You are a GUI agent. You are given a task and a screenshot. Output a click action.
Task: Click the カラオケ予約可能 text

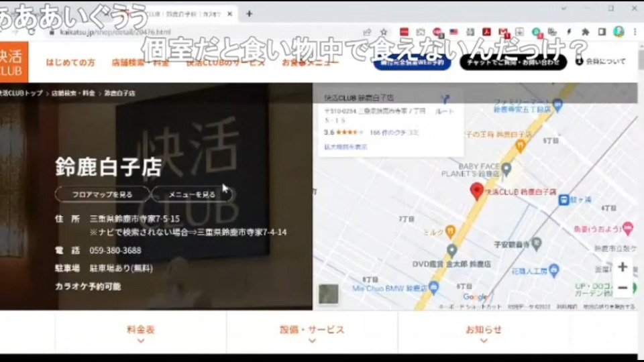pyautogui.click(x=88, y=286)
